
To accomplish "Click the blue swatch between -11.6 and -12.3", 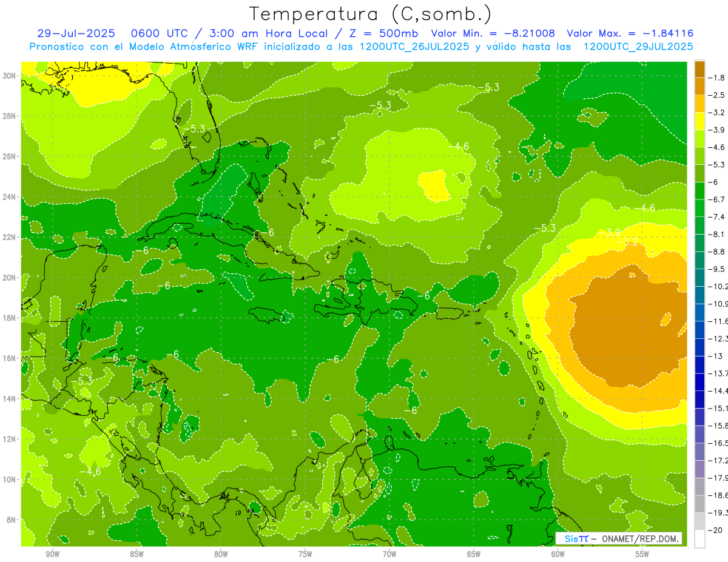I will pos(699,330).
